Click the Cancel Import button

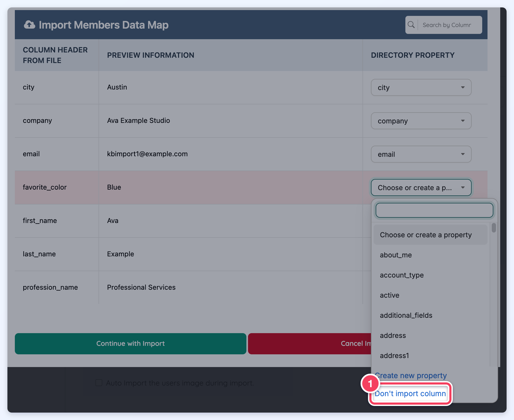(x=309, y=343)
